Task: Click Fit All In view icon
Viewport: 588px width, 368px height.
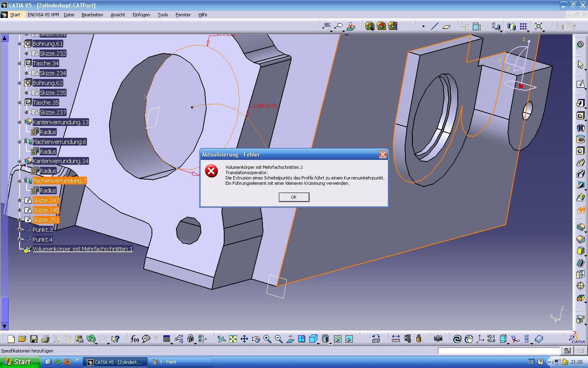Action: 233,339
